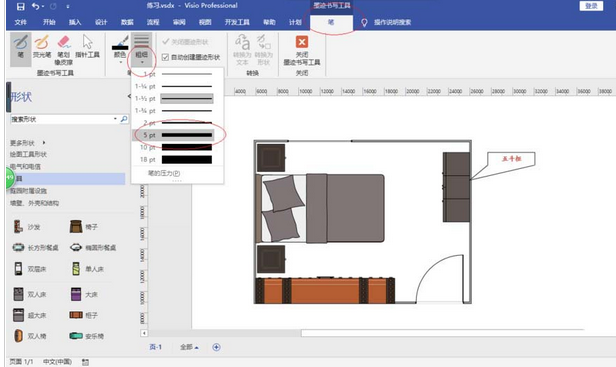Image resolution: width=616 pixels, height=367 pixels.
Task: Click the Redo icon in quick access
Action: pos(53,6)
